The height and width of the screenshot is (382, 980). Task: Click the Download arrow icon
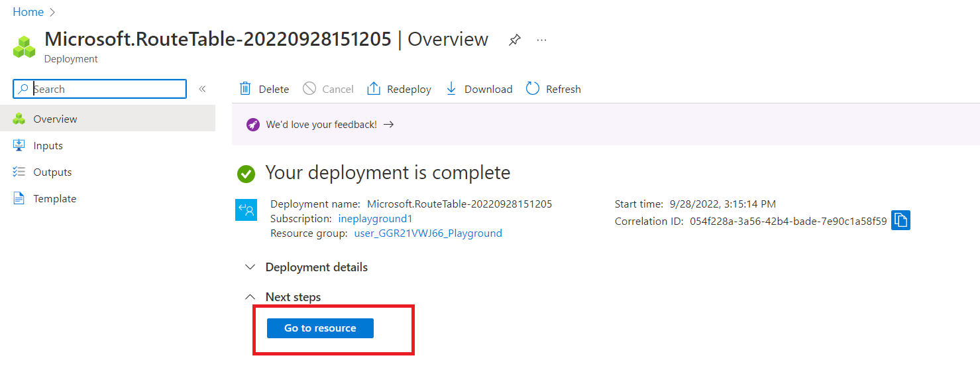pos(451,89)
